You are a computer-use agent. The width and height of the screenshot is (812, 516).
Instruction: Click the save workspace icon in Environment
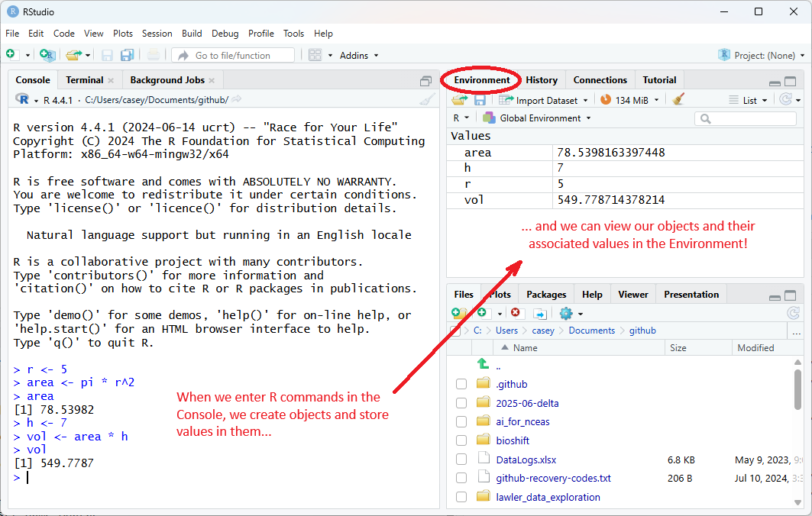480,100
